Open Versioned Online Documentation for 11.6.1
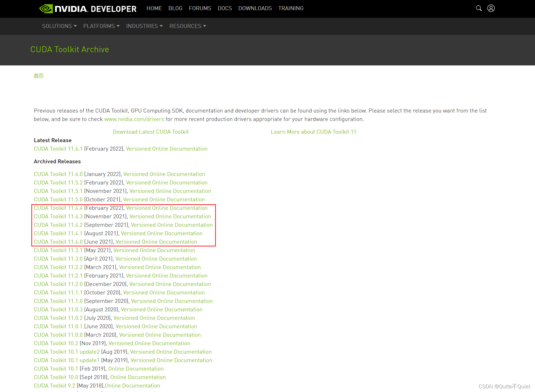 coord(167,149)
